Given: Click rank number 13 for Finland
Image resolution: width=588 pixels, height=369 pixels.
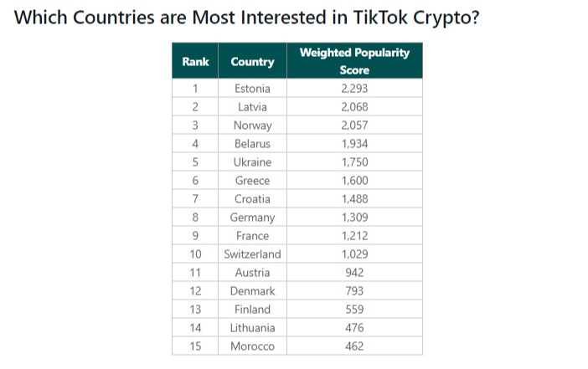Looking at the screenshot, I should (195, 309).
